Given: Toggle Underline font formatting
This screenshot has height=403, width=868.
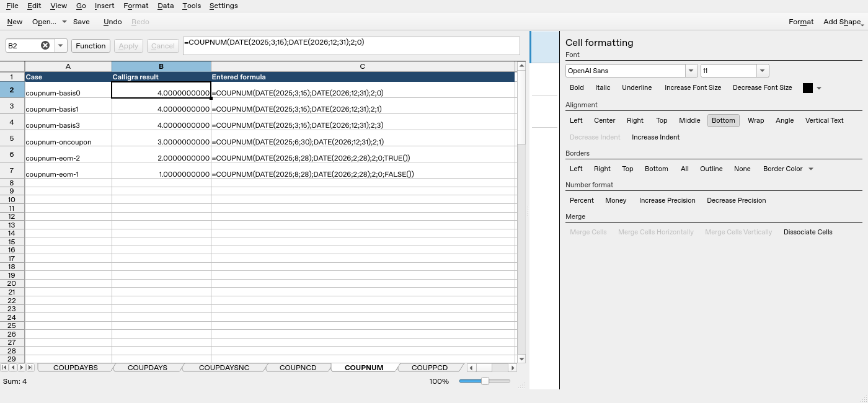Looking at the screenshot, I should click(x=637, y=87).
